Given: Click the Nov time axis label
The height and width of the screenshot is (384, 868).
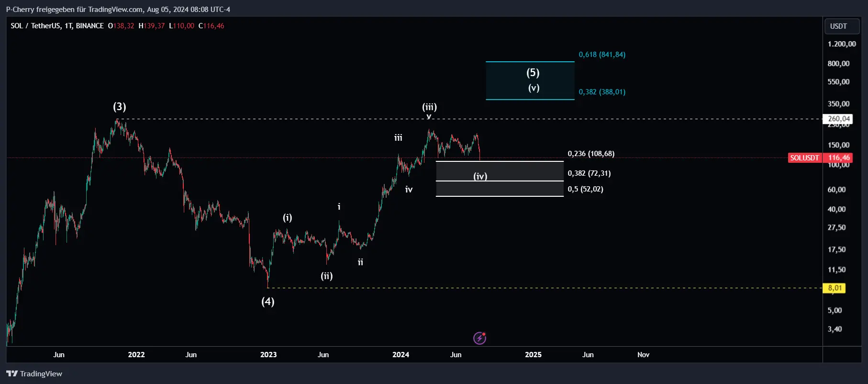Looking at the screenshot, I should [x=643, y=355].
